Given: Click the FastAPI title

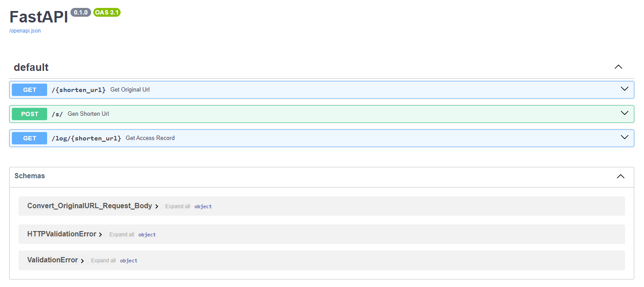Looking at the screenshot, I should coord(39,17).
